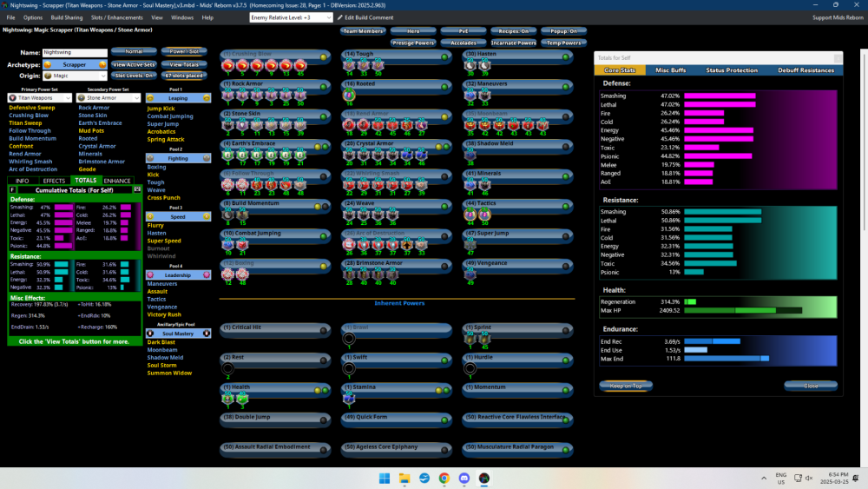Click the F icon beside Cumulative Totals

[x=12, y=190]
